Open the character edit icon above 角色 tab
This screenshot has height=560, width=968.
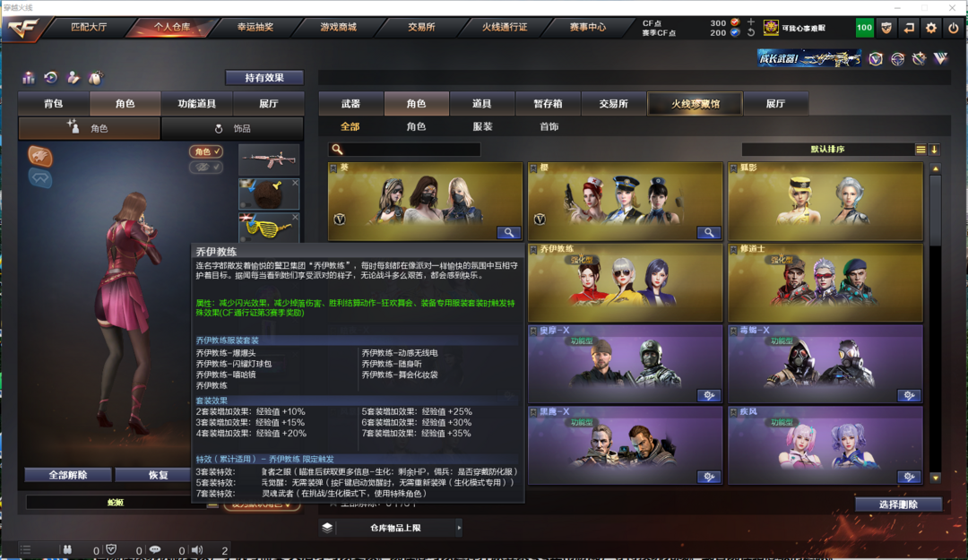(x=73, y=77)
